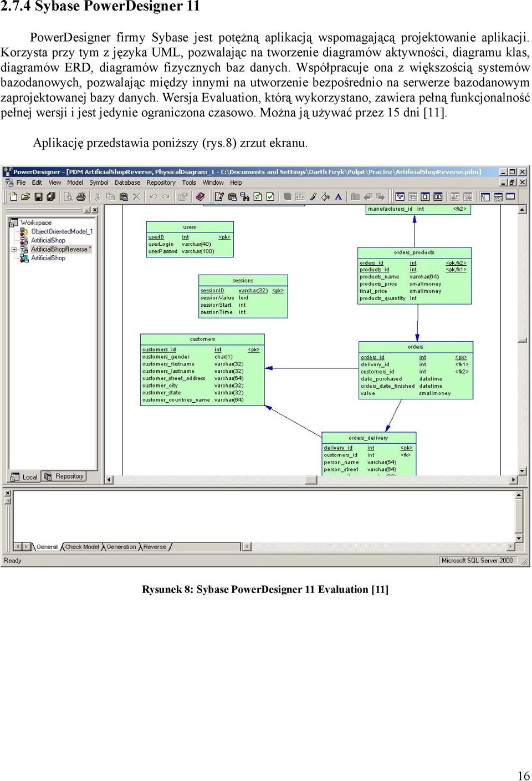
Task: Click 'Microsoft SQL Server 2000' in status bar
Action: (477, 560)
